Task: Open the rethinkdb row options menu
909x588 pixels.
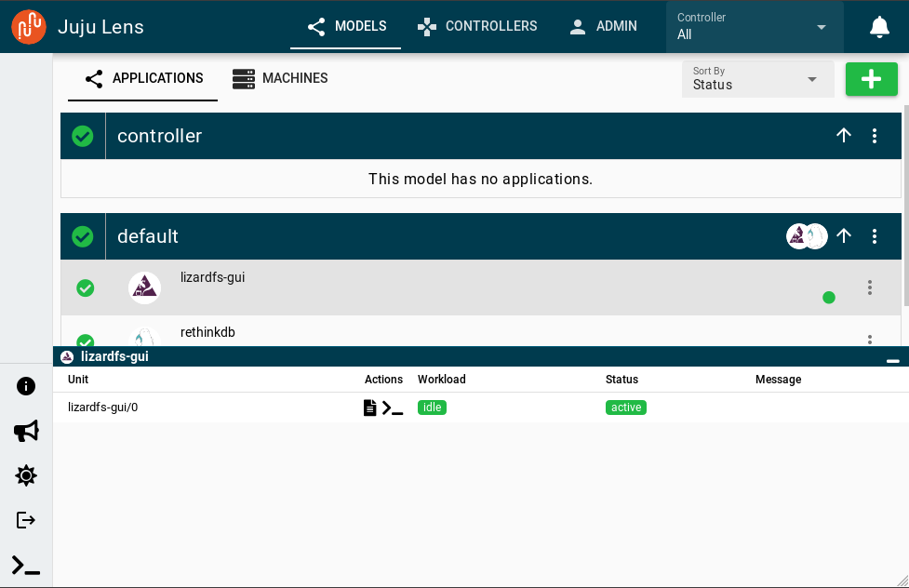Action: (870, 340)
